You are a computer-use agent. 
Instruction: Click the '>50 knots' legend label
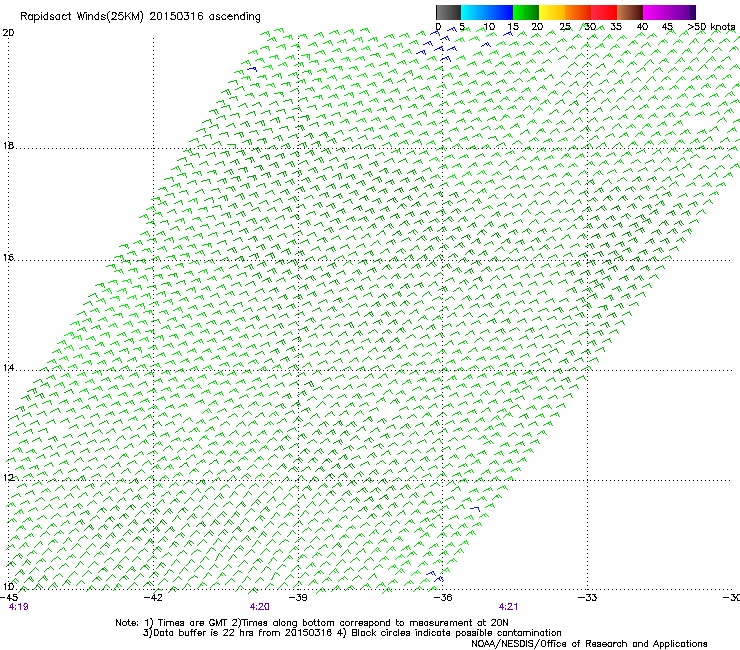point(711,27)
